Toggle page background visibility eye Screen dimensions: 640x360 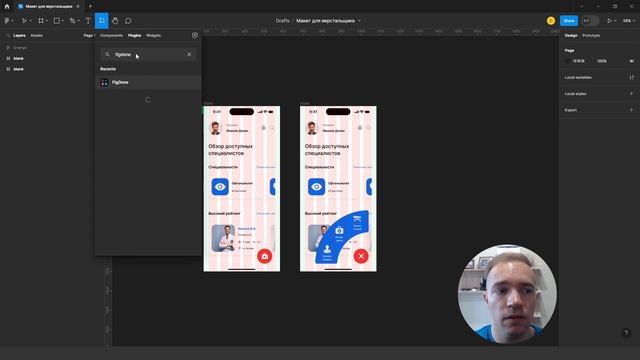[x=631, y=61]
